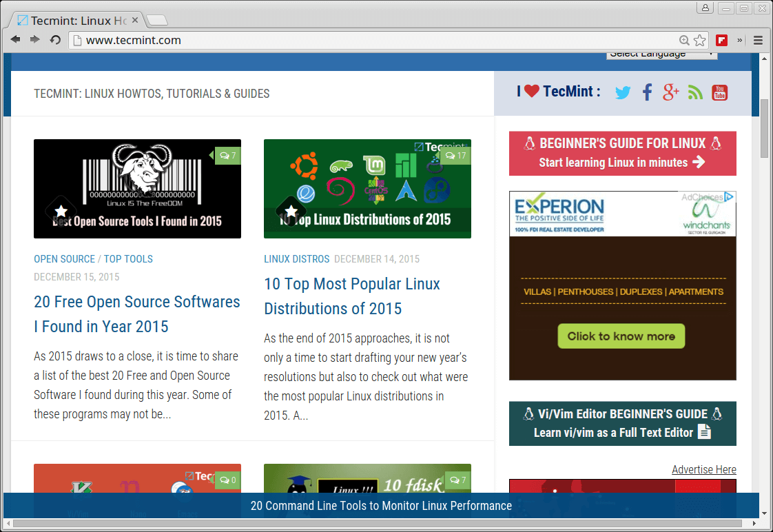Open the TOP TOOLS category link

128,259
